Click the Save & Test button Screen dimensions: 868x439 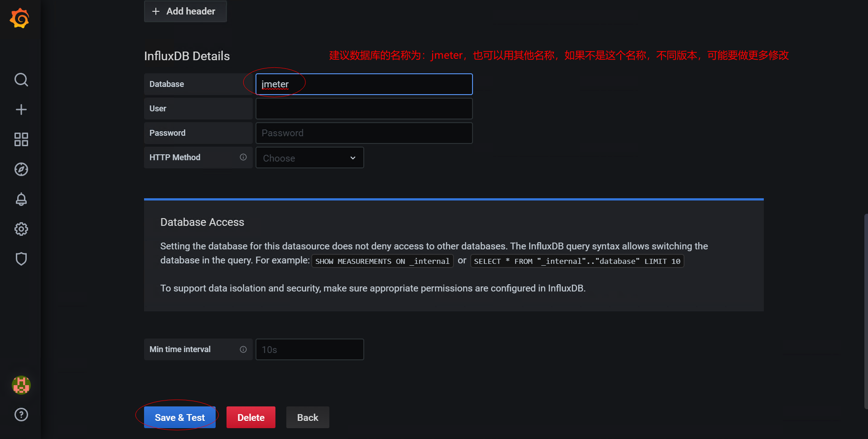pyautogui.click(x=179, y=417)
